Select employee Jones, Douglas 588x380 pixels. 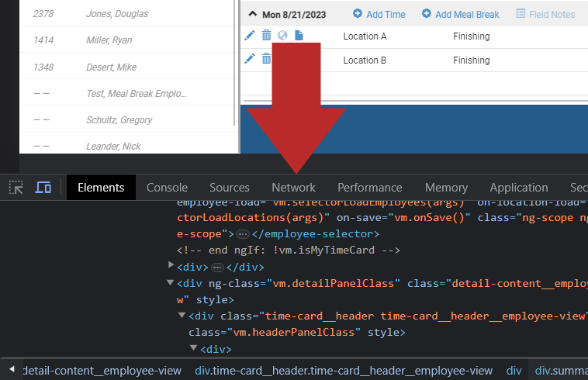coord(117,14)
